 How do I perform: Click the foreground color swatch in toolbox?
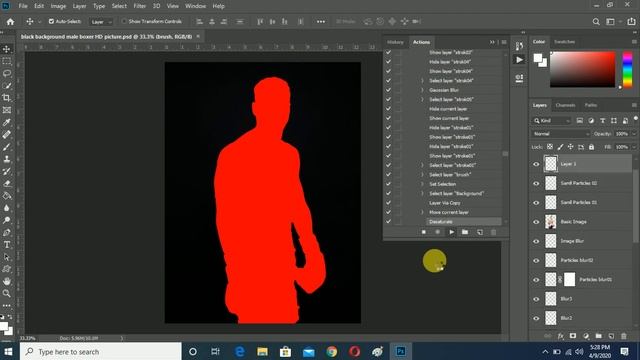[x=4, y=326]
